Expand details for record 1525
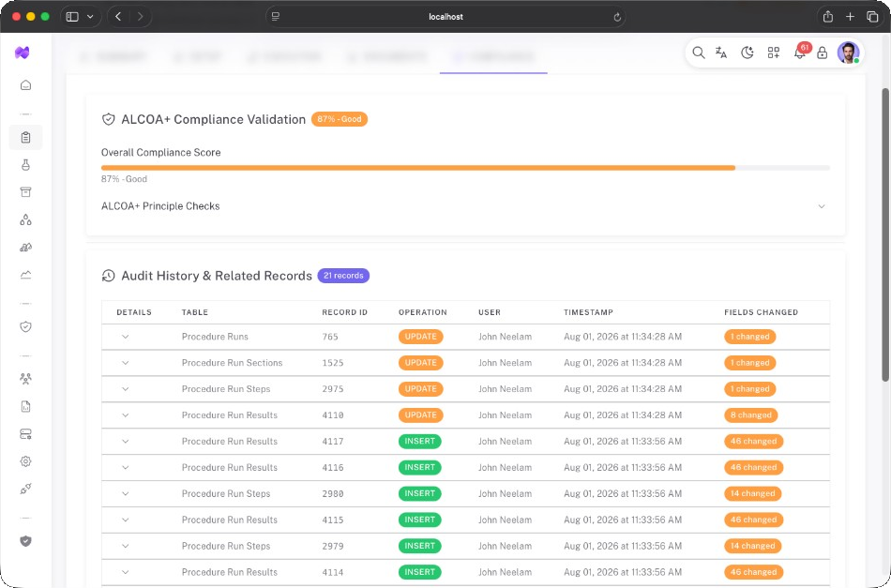The width and height of the screenshot is (891, 588). coord(125,362)
